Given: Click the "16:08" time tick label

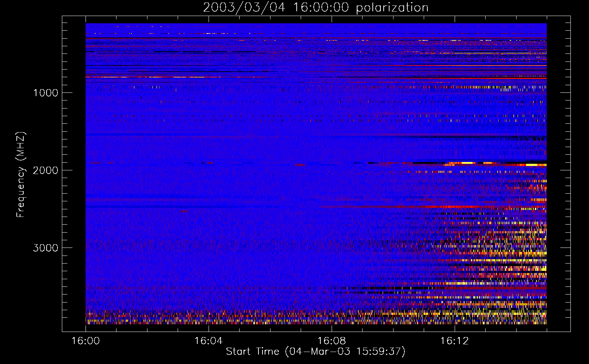Looking at the screenshot, I should pos(331,341).
